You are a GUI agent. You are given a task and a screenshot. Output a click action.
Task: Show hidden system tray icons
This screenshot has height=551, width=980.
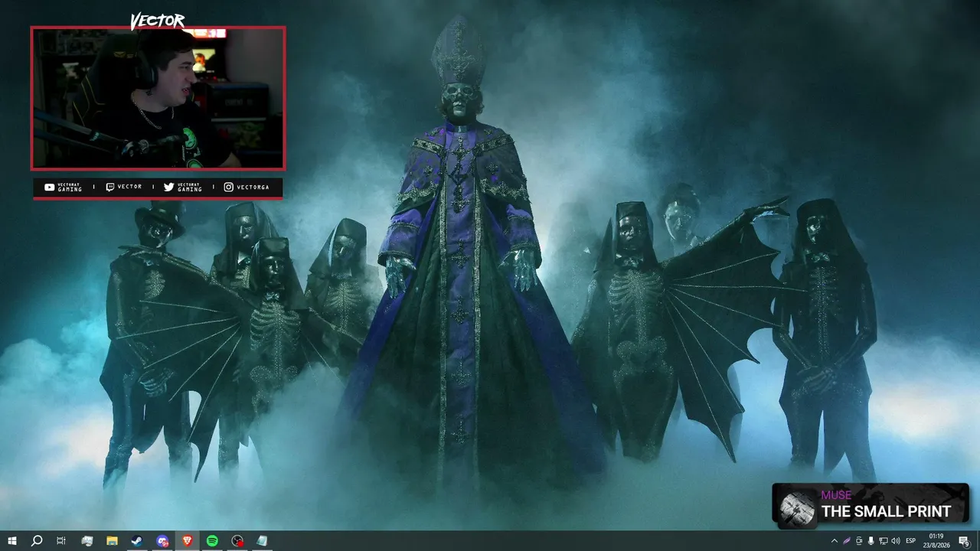[835, 541]
